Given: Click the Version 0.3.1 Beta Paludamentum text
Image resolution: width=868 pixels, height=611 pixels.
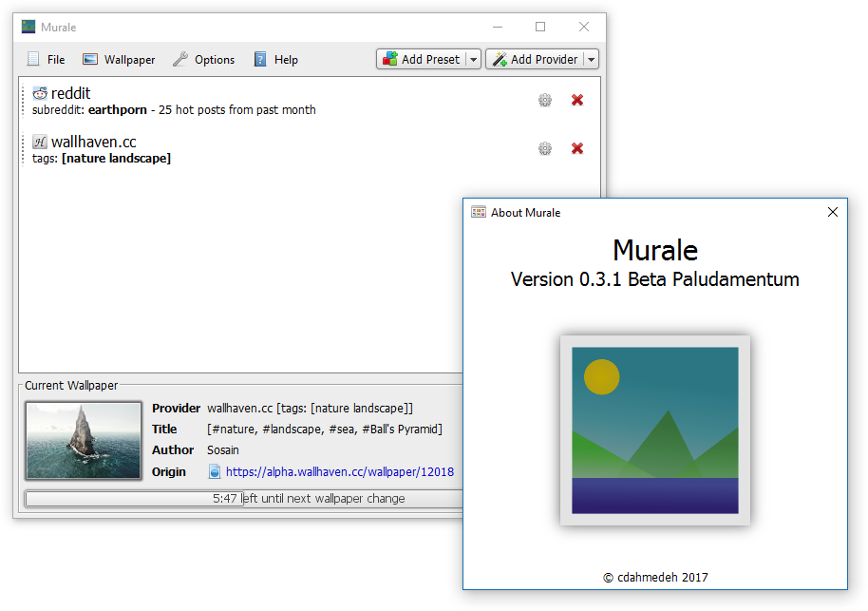Looking at the screenshot, I should [x=655, y=279].
